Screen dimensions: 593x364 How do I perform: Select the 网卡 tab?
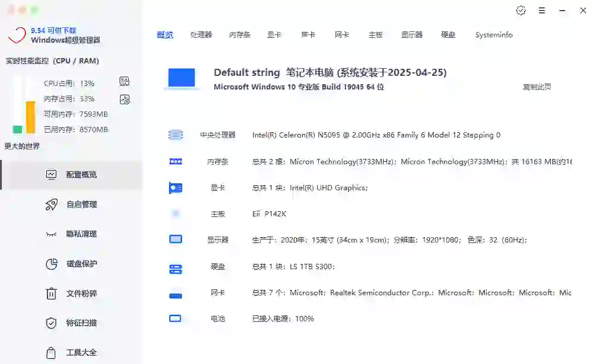pyautogui.click(x=342, y=35)
